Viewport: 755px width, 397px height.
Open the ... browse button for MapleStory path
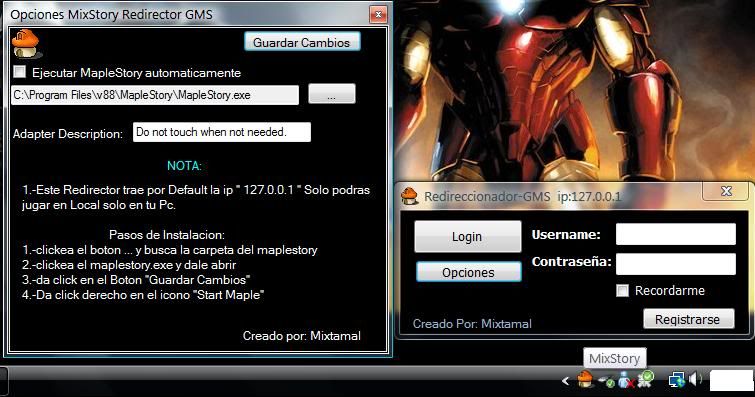332,94
